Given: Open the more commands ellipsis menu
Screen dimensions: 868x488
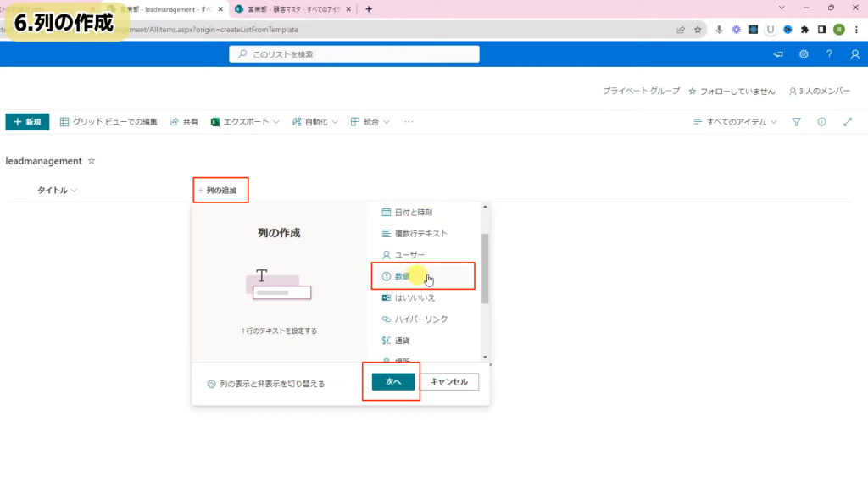Looking at the screenshot, I should point(409,122).
